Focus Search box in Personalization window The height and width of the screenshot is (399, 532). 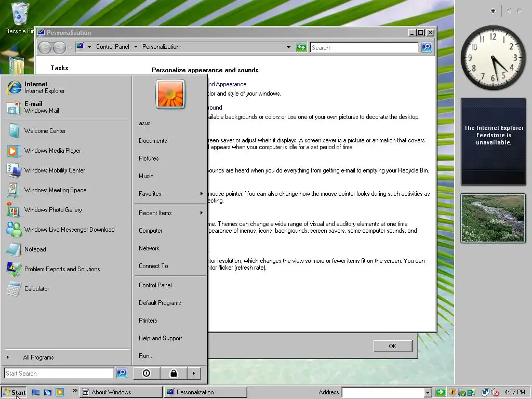[364, 47]
